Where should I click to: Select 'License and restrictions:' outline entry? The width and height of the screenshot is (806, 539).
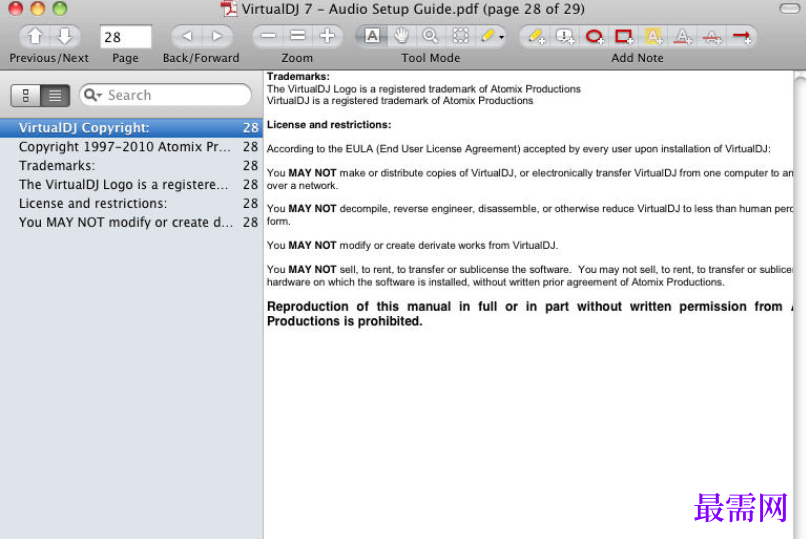click(131, 203)
